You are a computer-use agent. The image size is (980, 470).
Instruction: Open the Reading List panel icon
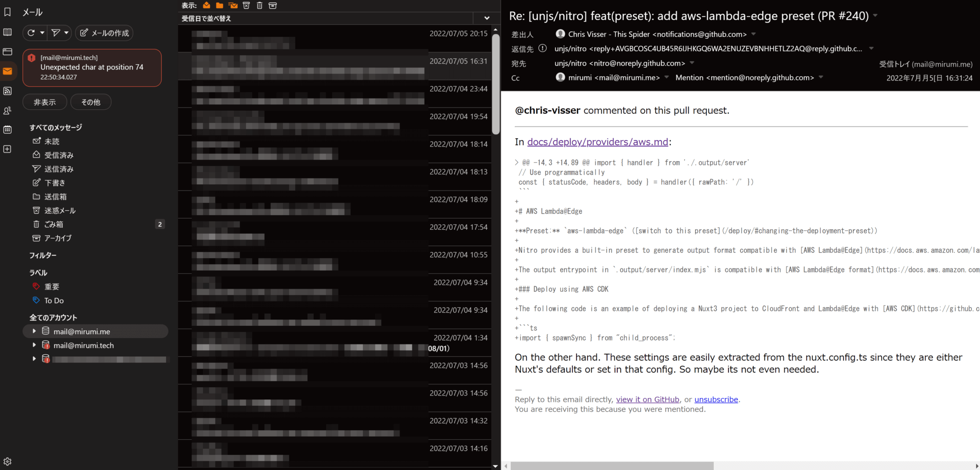[7, 32]
